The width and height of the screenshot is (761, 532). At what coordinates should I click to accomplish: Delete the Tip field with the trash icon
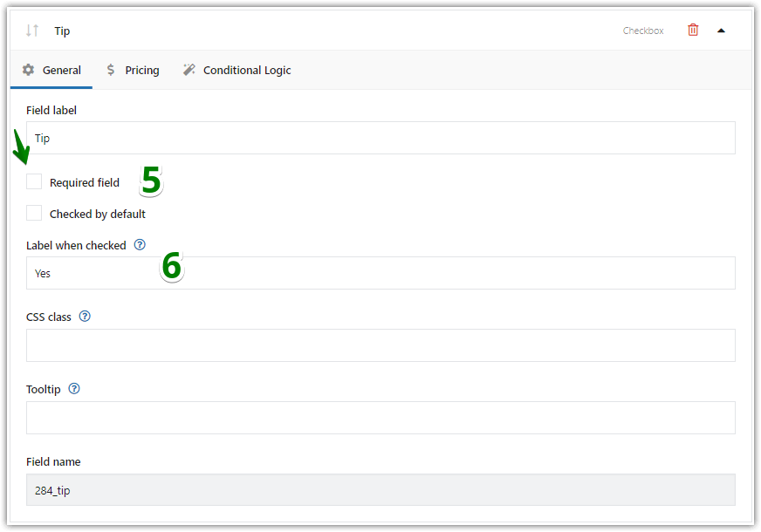[693, 30]
